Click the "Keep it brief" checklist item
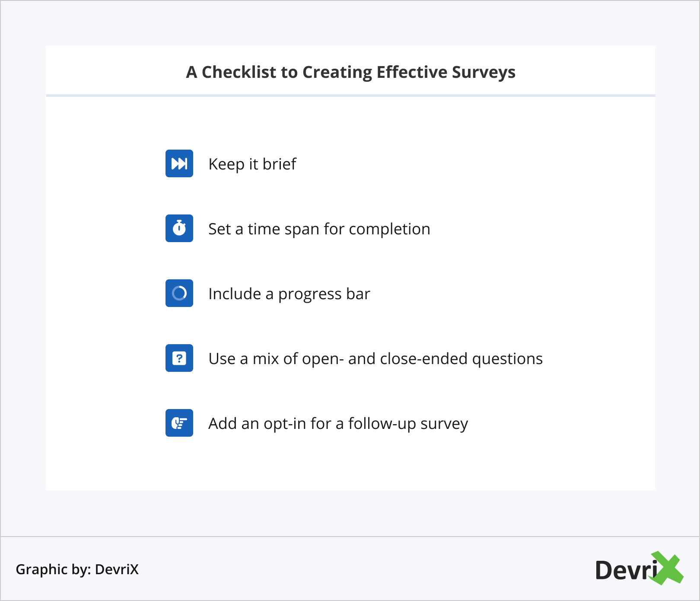The height and width of the screenshot is (601, 700). click(x=252, y=164)
